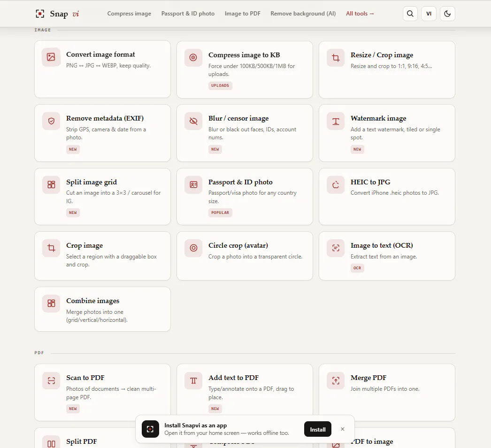Open Split PDF title
Image resolution: width=491 pixels, height=448 pixels.
pos(81,441)
